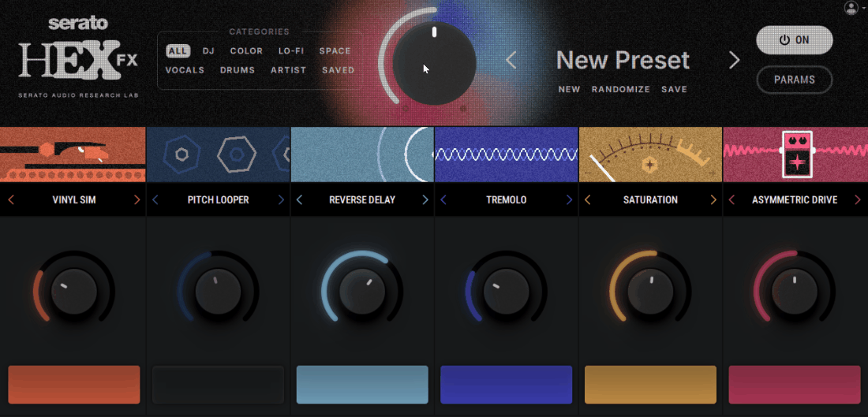Previous effect arrow left of ASYMMETRIC DRIVE

pos(731,199)
